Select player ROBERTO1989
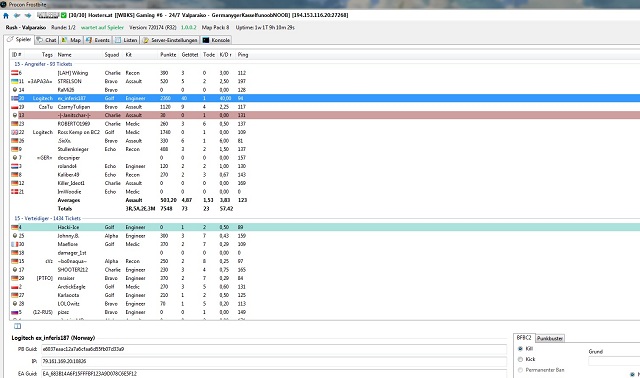The height and width of the screenshot is (378, 640). pyautogui.click(x=74, y=124)
